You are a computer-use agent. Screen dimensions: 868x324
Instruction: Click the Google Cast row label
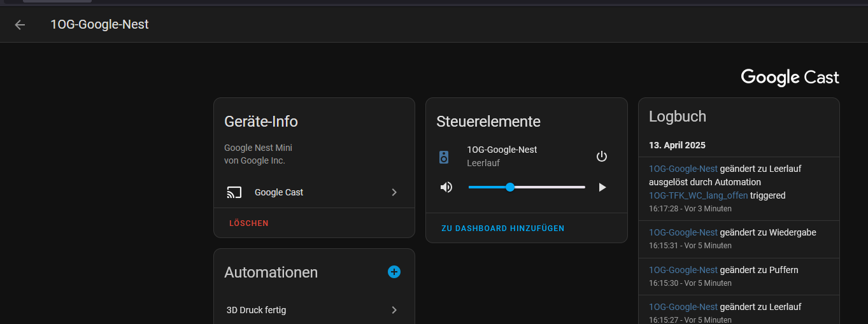click(279, 192)
